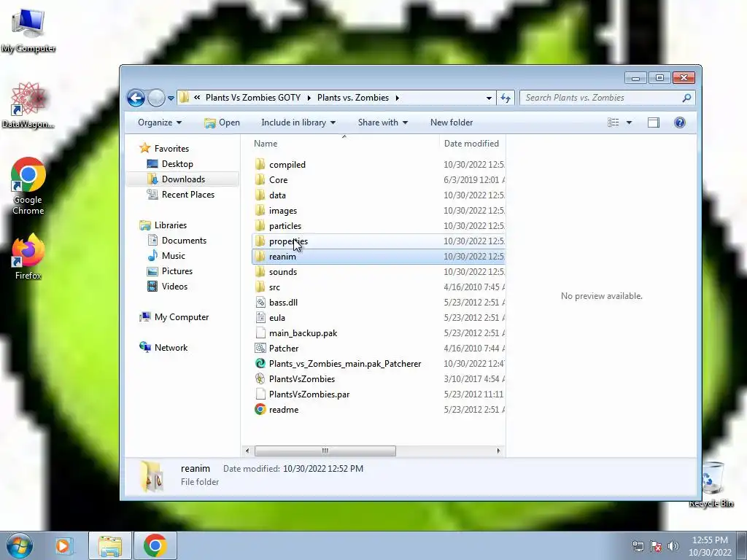
Task: Click the search magnifier icon
Action: click(x=686, y=98)
